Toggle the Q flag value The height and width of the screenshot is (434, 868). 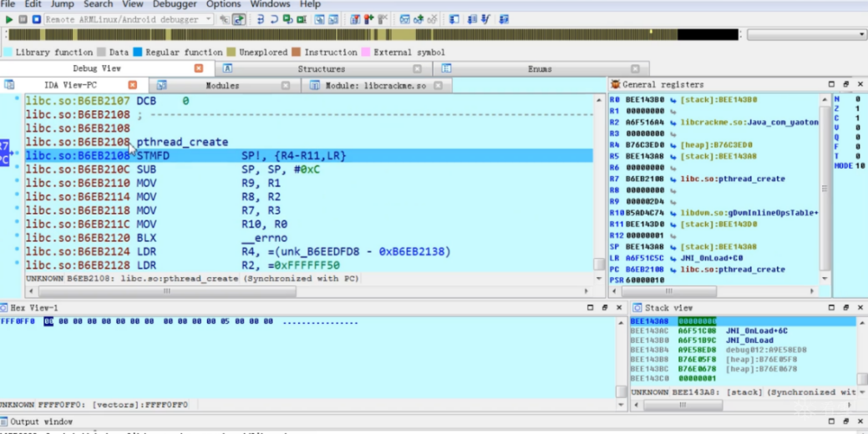point(857,137)
